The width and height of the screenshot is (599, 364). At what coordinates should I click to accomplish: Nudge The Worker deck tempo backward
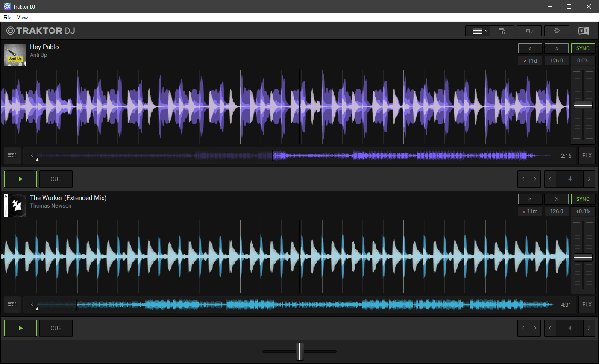click(x=530, y=199)
